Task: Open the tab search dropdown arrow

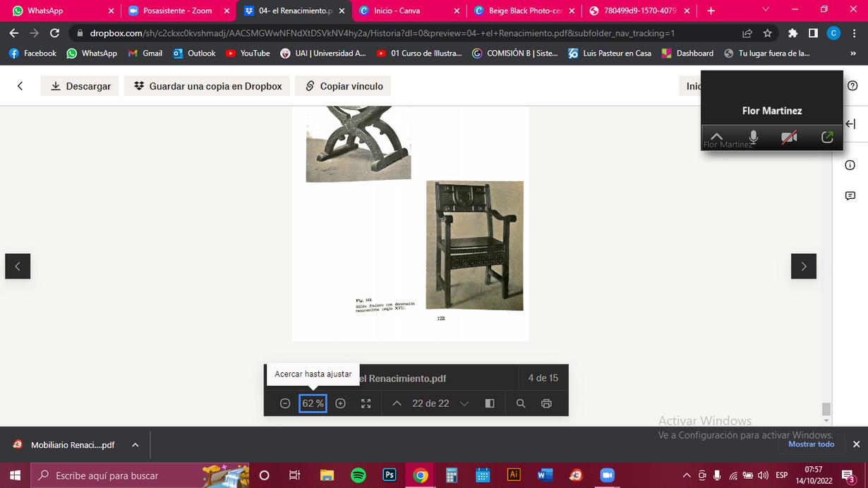Action: pos(766,10)
